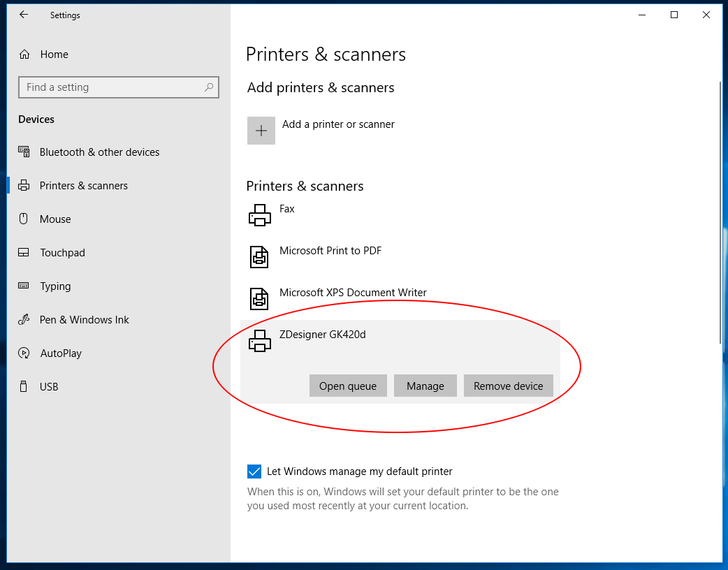Open the print queue for ZDesigner GK420d
This screenshot has width=728, height=570.
click(348, 386)
